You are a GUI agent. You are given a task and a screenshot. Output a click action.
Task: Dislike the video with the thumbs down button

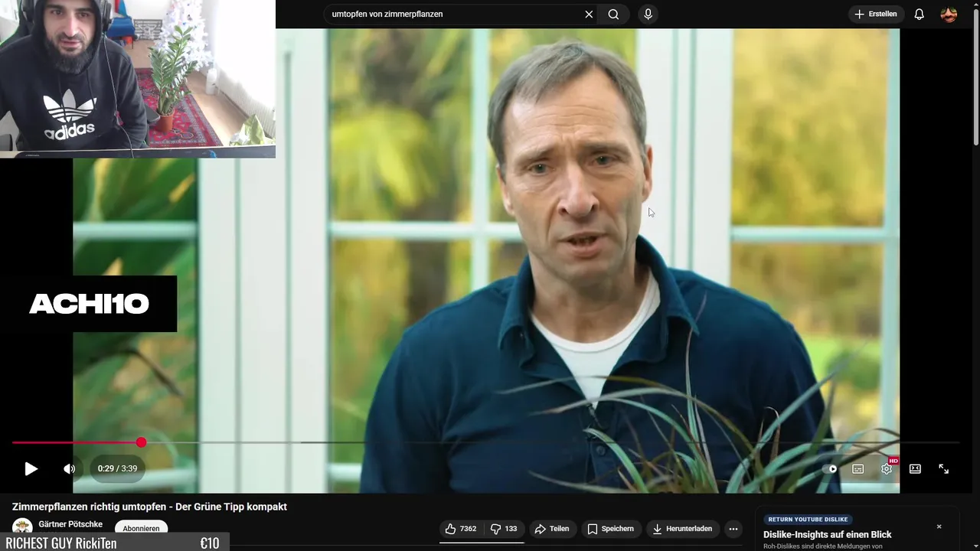click(505, 529)
